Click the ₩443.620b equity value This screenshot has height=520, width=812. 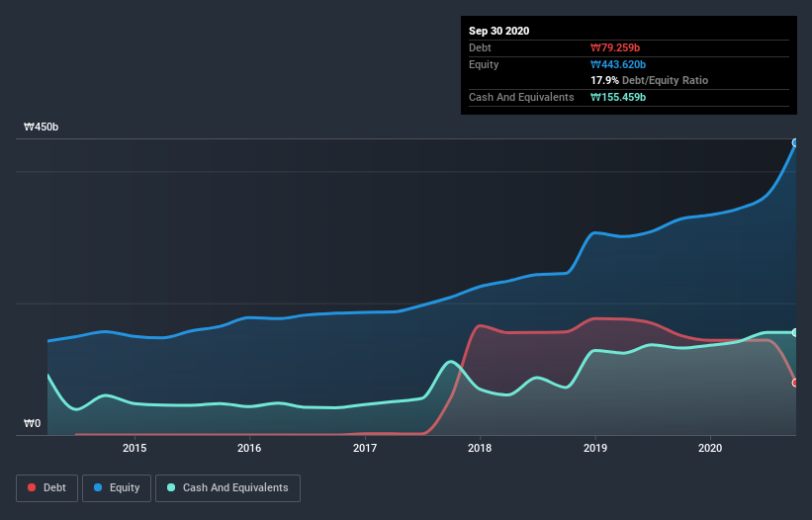click(x=618, y=64)
